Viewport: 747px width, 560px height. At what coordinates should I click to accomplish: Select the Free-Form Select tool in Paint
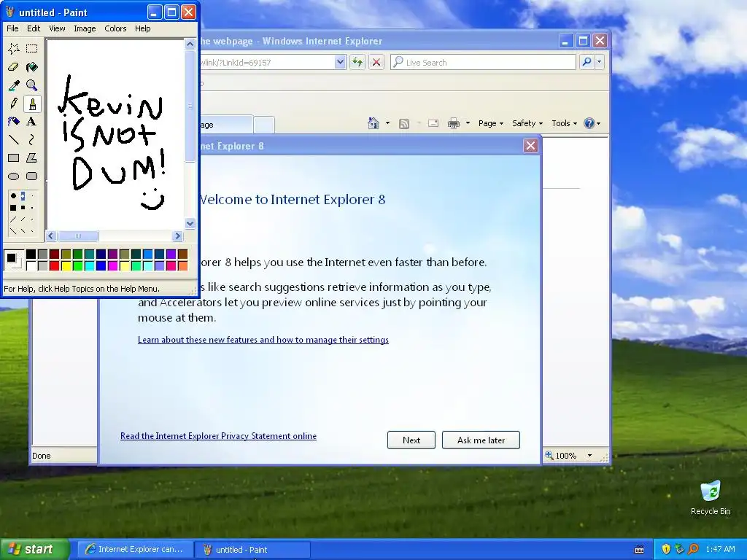point(13,49)
